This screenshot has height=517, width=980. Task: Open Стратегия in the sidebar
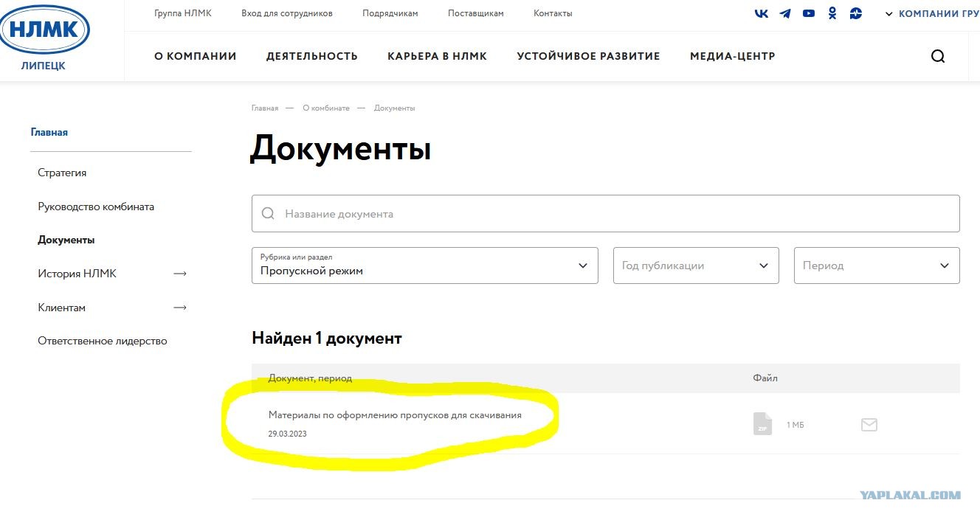point(62,173)
